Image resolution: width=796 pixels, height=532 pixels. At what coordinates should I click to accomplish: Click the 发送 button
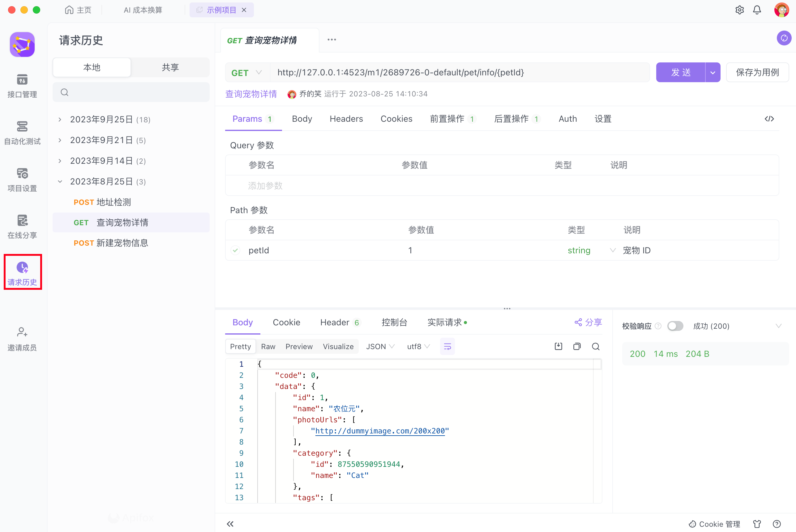[681, 72]
